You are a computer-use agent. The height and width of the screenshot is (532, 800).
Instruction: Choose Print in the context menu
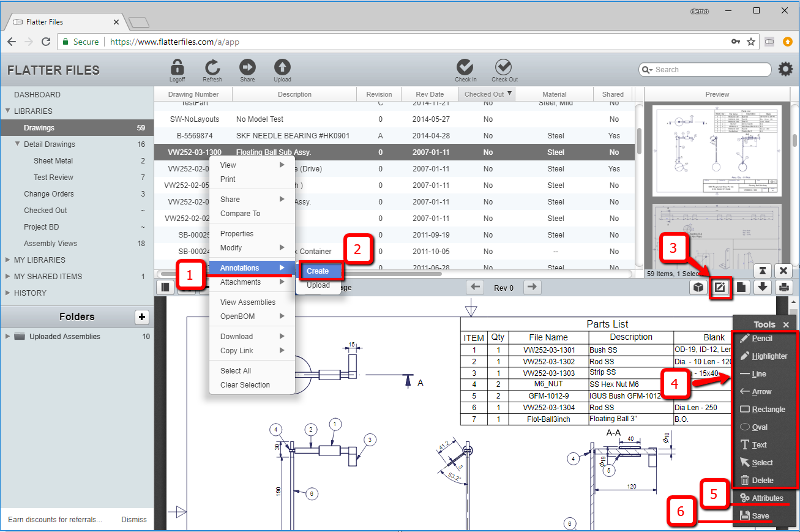pos(252,179)
